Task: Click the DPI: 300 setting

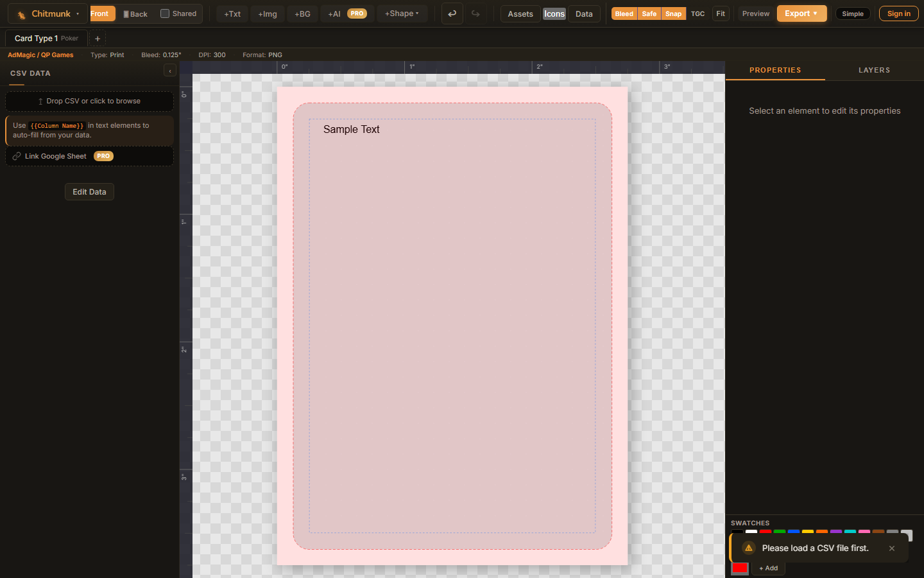Action: click(x=212, y=55)
